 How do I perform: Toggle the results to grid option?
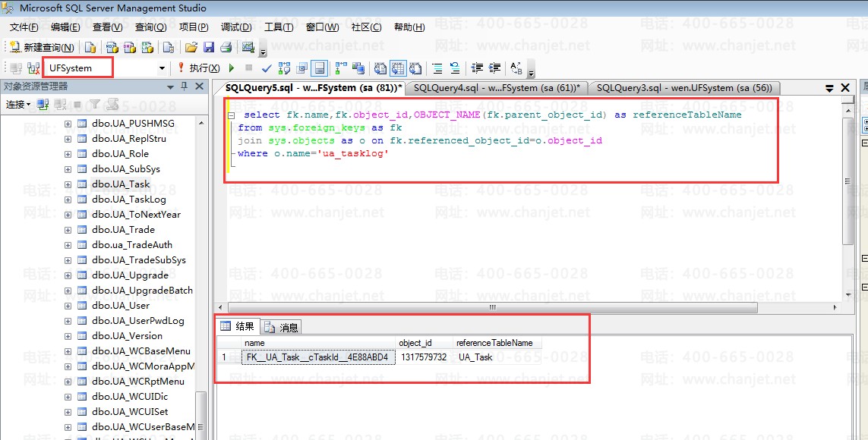(398, 68)
